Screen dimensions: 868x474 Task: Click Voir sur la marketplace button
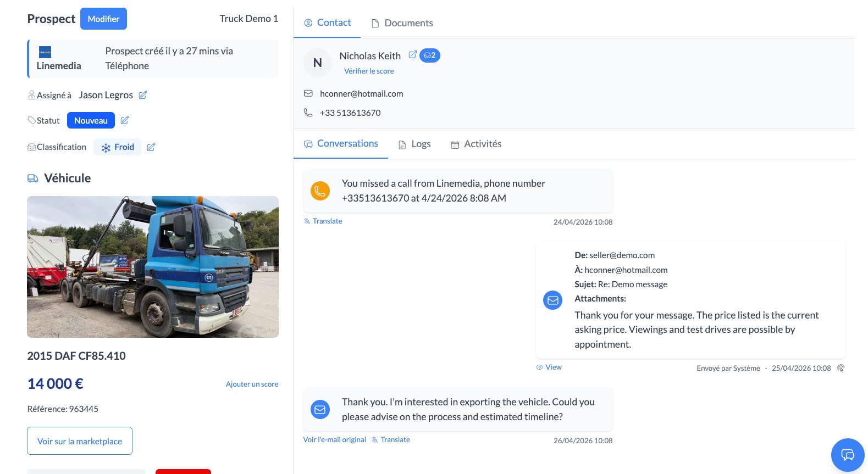(80, 441)
